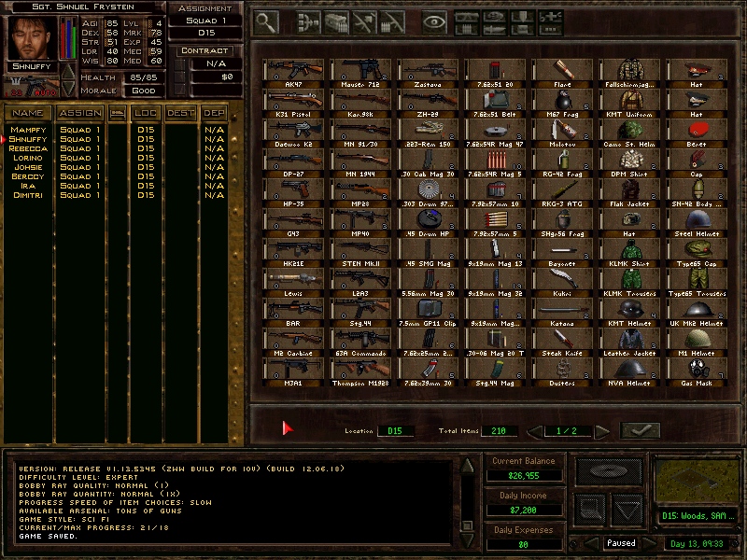This screenshot has height=560, width=747.
Task: Select the M67 Frag grenade
Action: [x=562, y=104]
